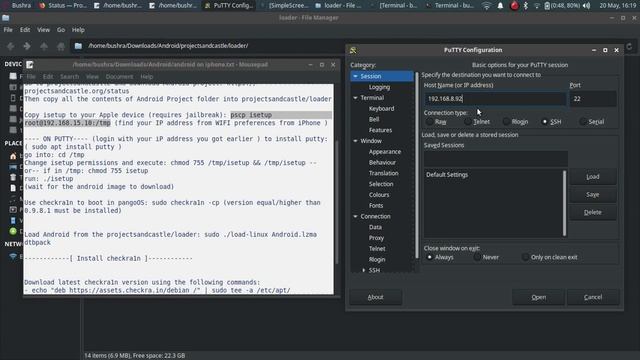
Task: Open Logging settings in PuTTY category tree
Action: (x=379, y=87)
